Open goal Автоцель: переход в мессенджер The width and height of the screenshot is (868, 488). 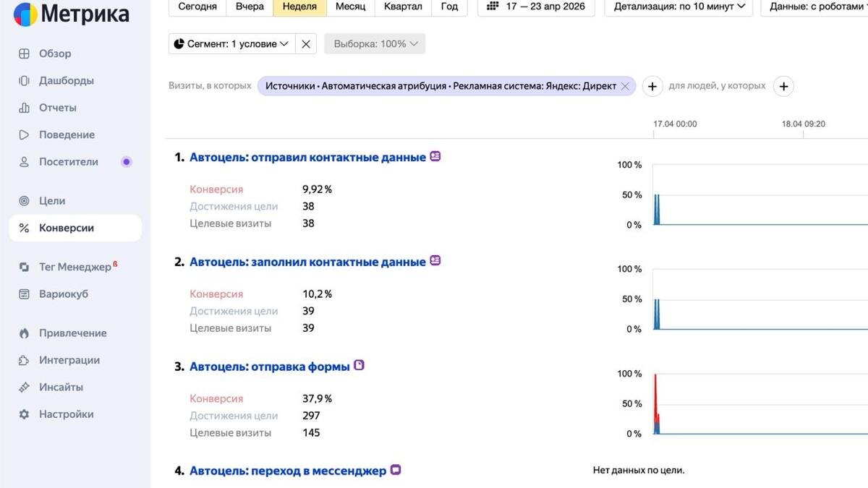point(288,471)
